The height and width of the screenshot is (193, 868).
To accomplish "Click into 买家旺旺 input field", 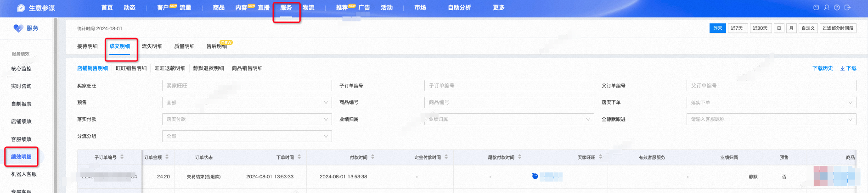I will (247, 86).
